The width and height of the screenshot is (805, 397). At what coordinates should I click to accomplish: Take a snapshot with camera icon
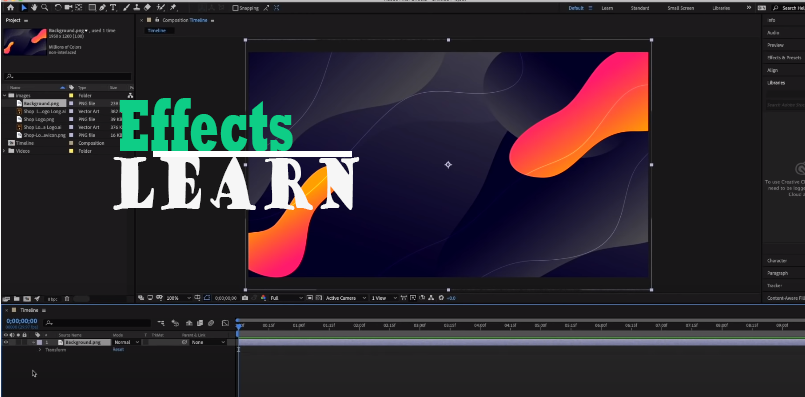point(245,298)
